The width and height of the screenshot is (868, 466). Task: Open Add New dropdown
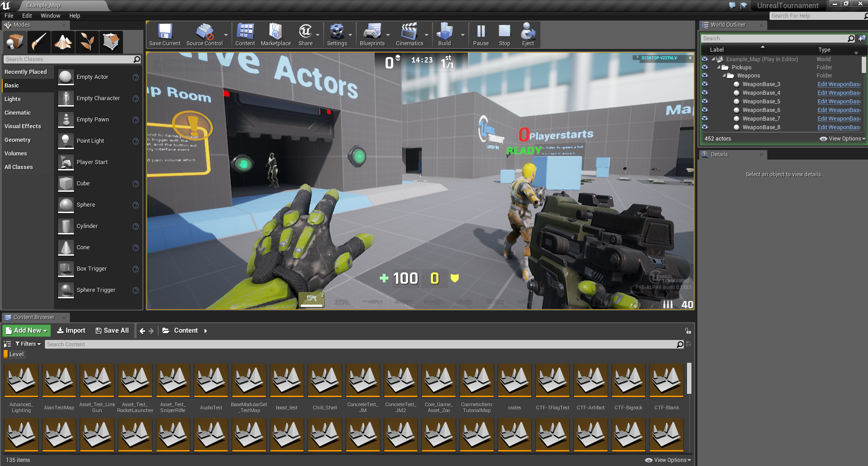tap(27, 331)
